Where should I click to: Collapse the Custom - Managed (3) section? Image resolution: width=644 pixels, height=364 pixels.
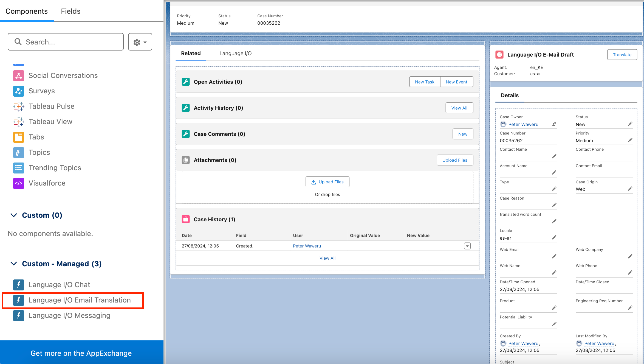pos(14,264)
